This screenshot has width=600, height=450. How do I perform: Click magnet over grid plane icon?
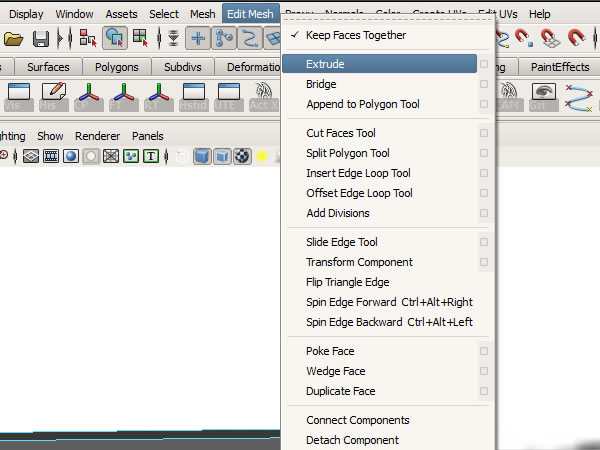pyautogui.click(x=550, y=38)
